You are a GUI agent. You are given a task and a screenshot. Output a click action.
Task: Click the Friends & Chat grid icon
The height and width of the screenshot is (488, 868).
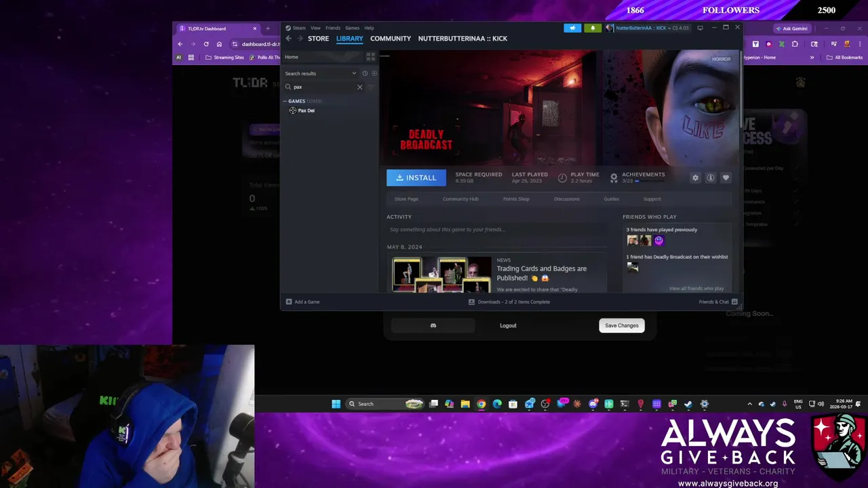pyautogui.click(x=734, y=302)
